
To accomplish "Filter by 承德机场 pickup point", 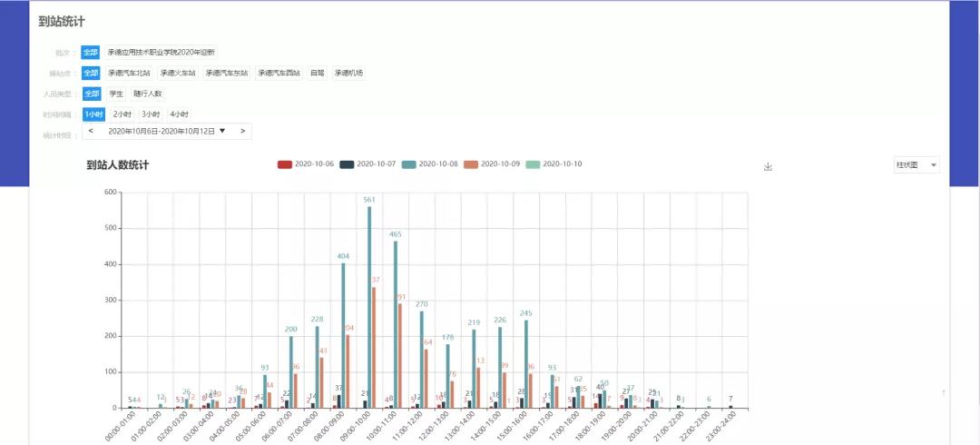I will click(x=348, y=73).
